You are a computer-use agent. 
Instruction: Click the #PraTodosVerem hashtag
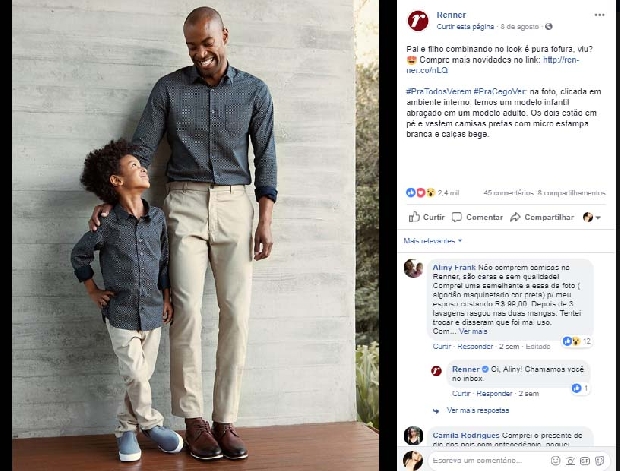pyautogui.click(x=438, y=91)
